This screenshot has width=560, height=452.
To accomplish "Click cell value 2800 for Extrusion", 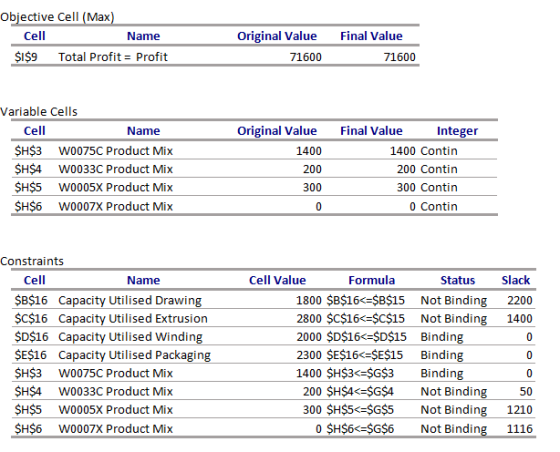I will tap(309, 318).
